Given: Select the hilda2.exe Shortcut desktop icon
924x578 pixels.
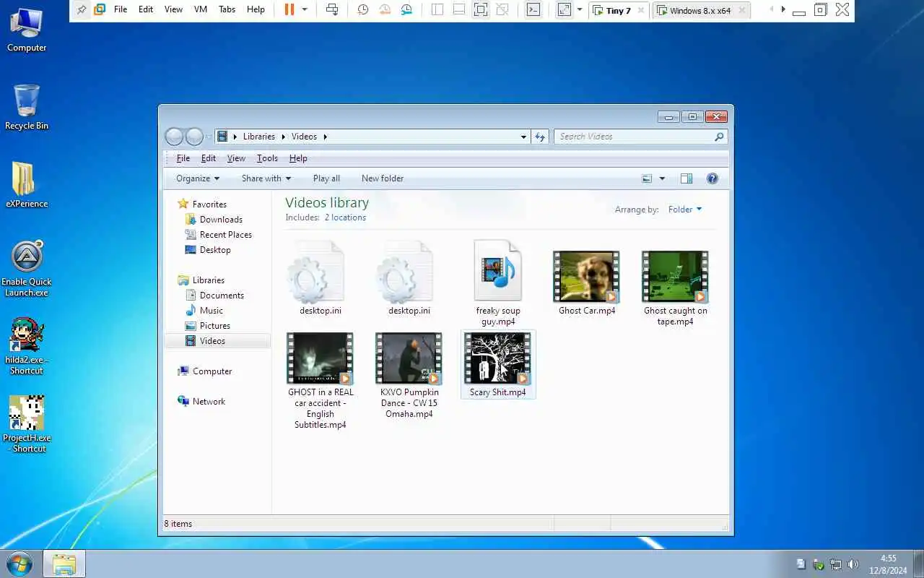Looking at the screenshot, I should (27, 345).
